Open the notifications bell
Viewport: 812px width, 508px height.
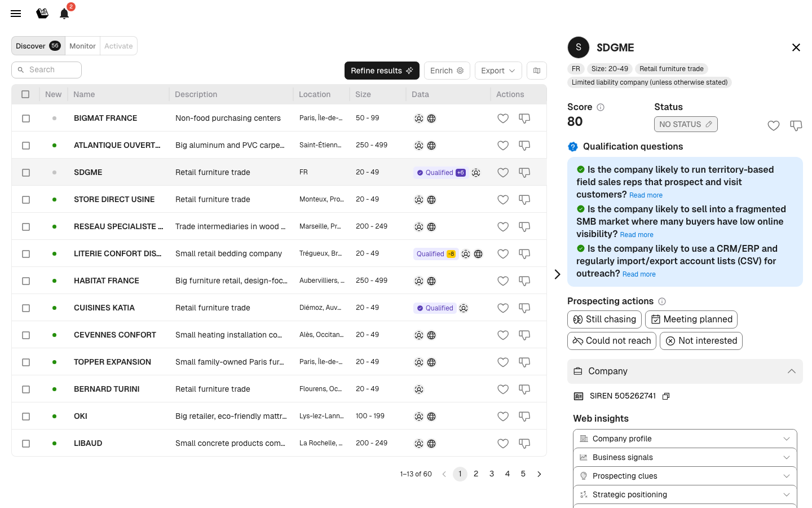pyautogui.click(x=64, y=14)
